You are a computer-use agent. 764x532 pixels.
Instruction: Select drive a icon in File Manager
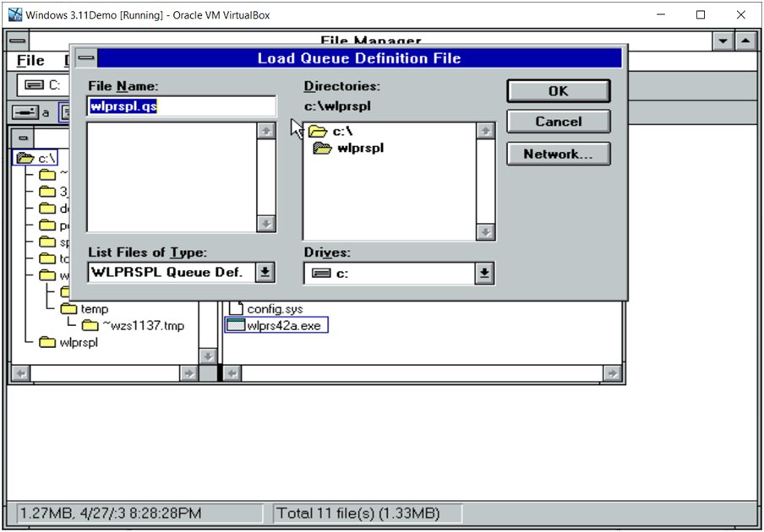point(31,112)
